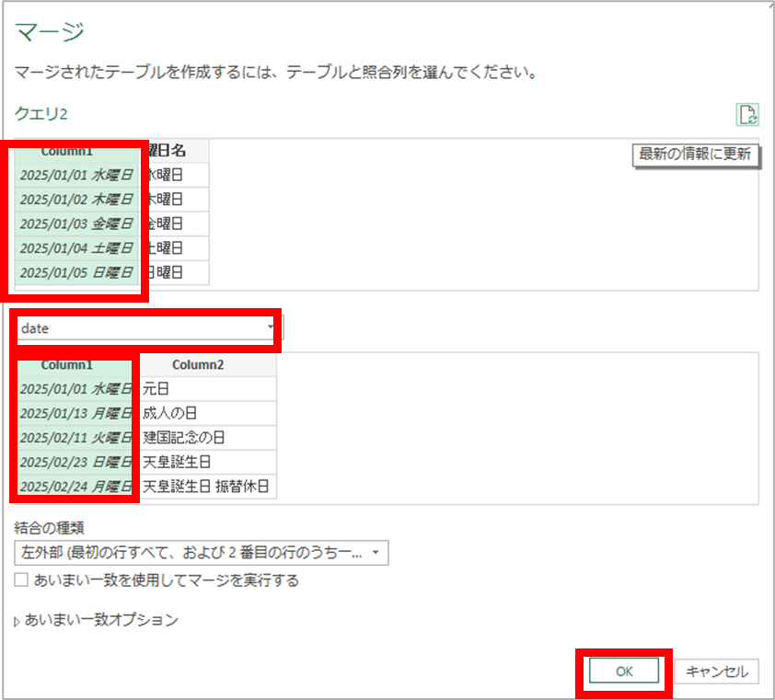Viewport: 775px width, 700px height.
Task: Click 2025/01/01 水曜日 cell in top table
Action: point(76,174)
